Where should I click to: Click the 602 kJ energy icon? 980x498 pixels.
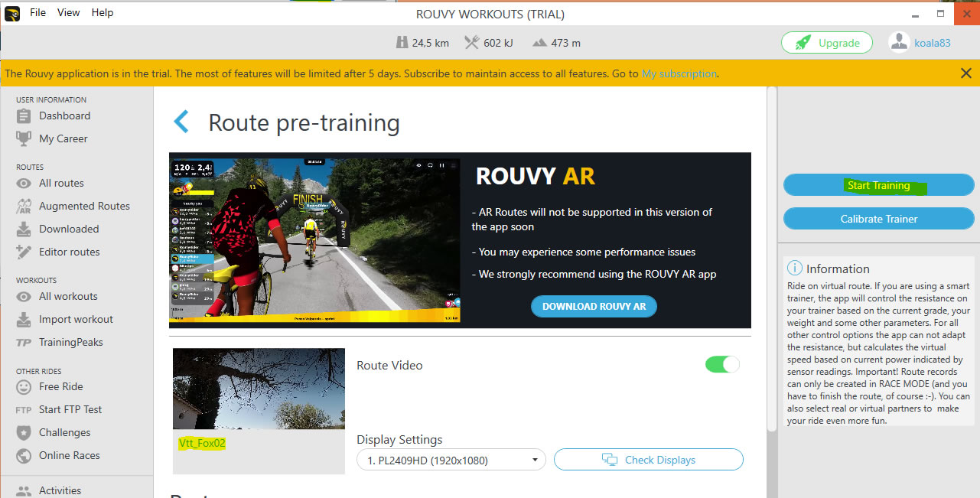[x=472, y=43]
